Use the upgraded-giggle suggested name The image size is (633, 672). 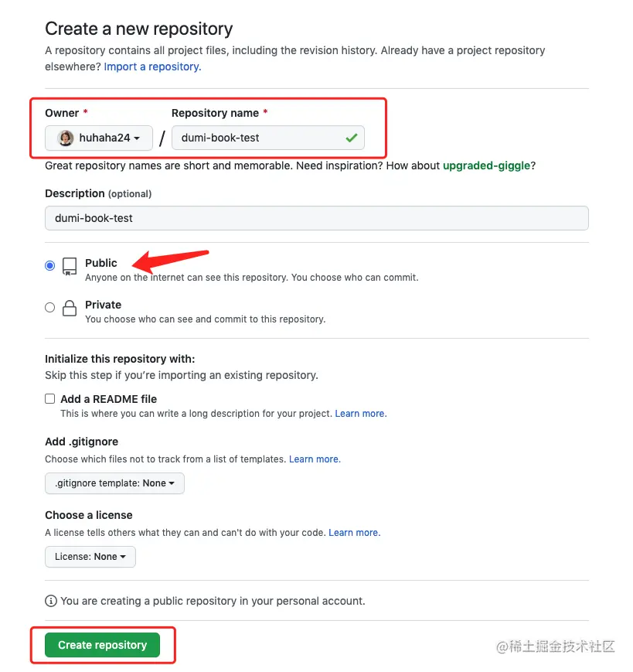click(486, 165)
